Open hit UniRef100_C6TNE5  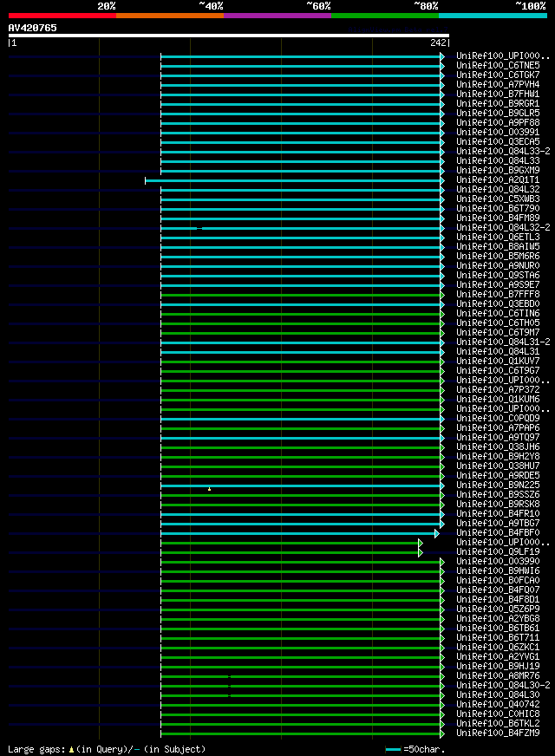click(x=498, y=65)
